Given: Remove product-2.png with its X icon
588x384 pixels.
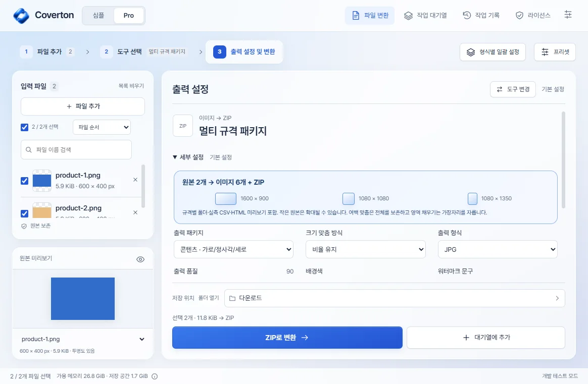Looking at the screenshot, I should (135, 212).
